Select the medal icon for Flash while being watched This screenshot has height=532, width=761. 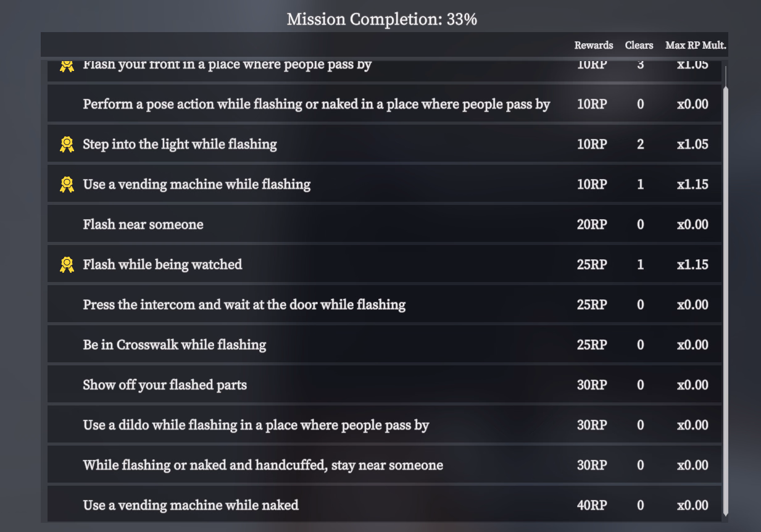(x=67, y=265)
